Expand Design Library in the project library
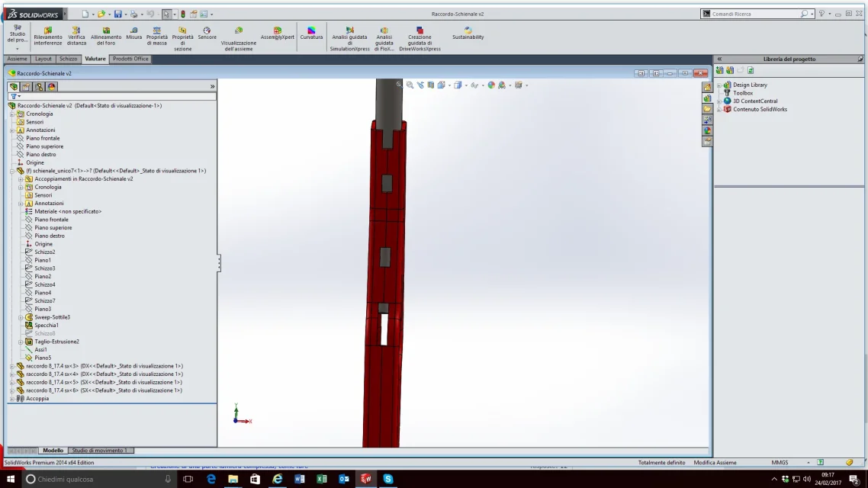Screen dimensions: 868x488 [719, 85]
